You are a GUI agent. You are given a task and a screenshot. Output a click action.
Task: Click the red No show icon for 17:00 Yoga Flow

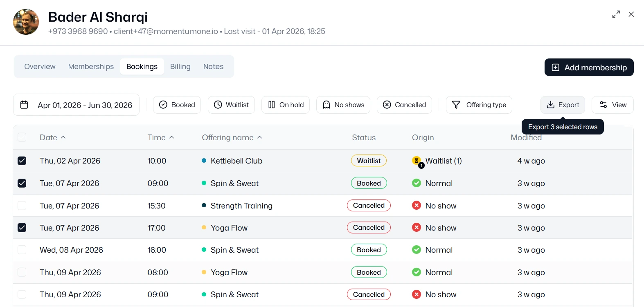[417, 227]
